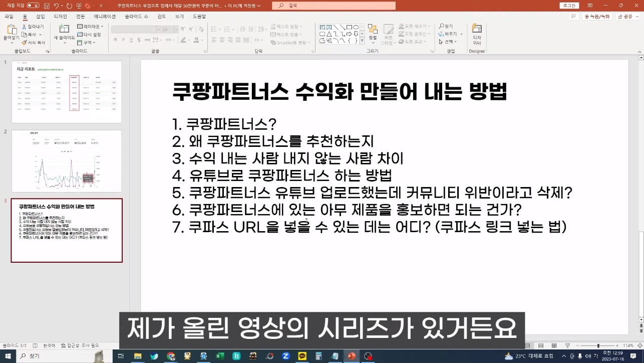Open the Help (도움말) tab

point(199,17)
